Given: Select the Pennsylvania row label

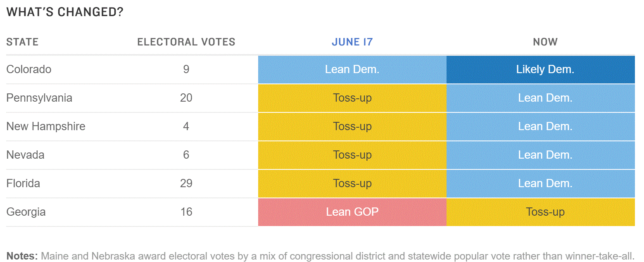Looking at the screenshot, I should pos(39,98).
